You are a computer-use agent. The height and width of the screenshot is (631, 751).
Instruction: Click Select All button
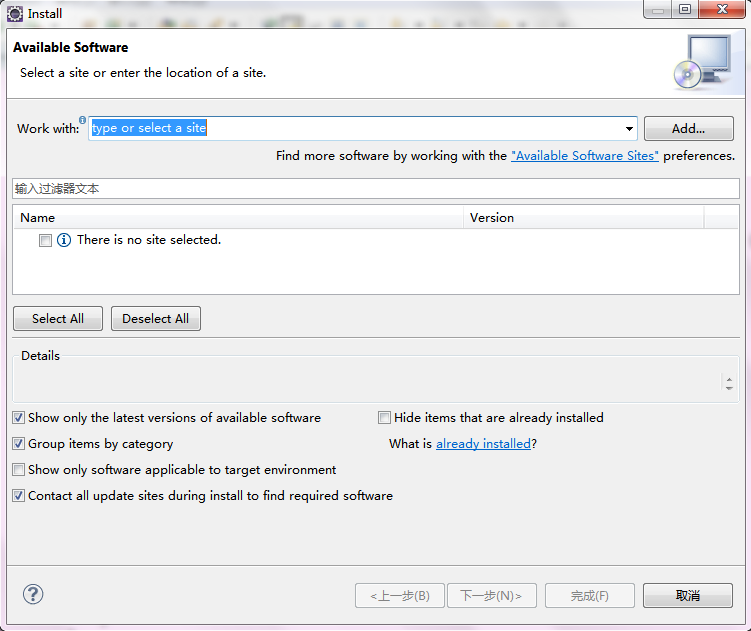(58, 319)
